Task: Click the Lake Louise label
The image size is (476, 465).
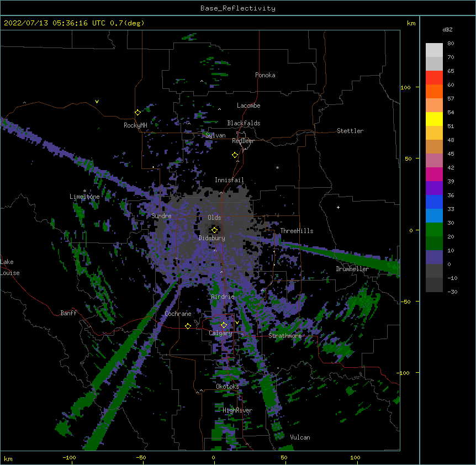Action: pyautogui.click(x=10, y=267)
